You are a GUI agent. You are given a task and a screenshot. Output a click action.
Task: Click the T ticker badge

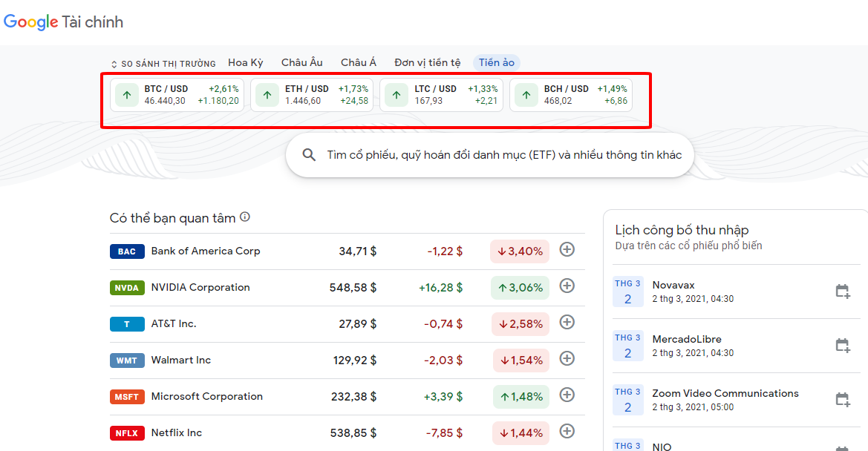tap(127, 324)
